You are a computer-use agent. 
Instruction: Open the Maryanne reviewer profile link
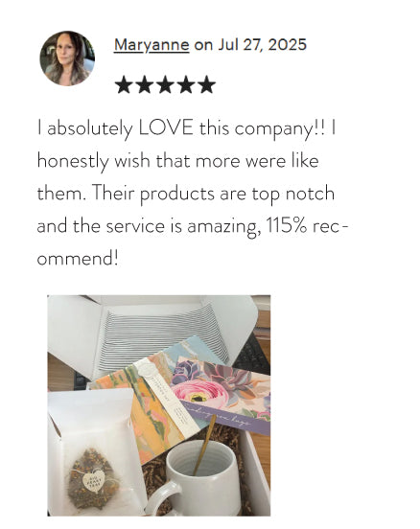pyautogui.click(x=152, y=45)
